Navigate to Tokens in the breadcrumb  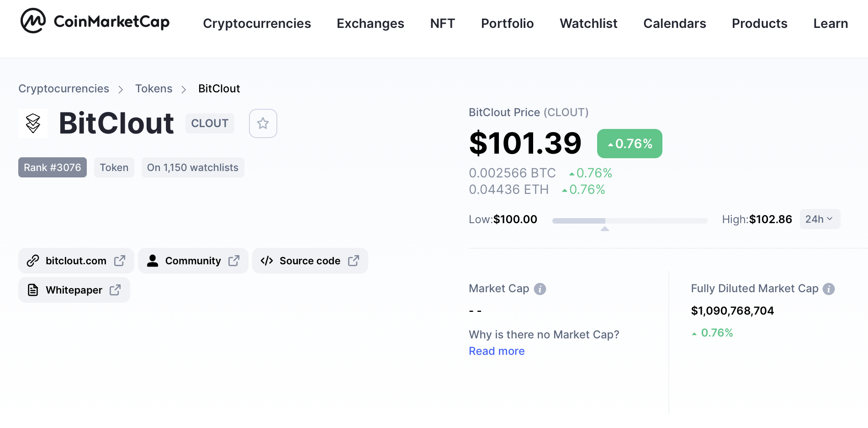coord(154,89)
